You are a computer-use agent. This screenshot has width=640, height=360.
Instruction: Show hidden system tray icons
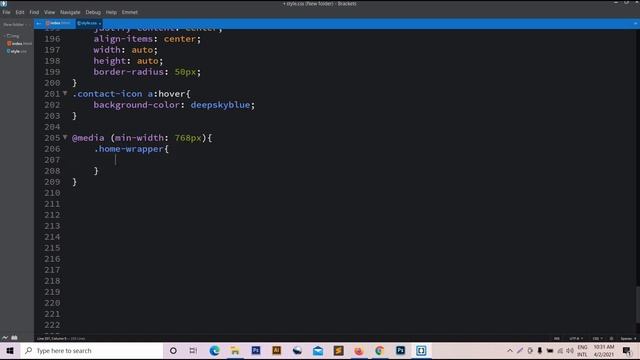[510, 351]
